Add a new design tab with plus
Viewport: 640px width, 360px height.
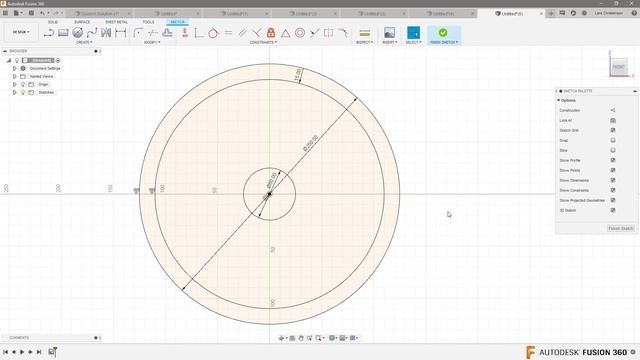click(x=551, y=13)
